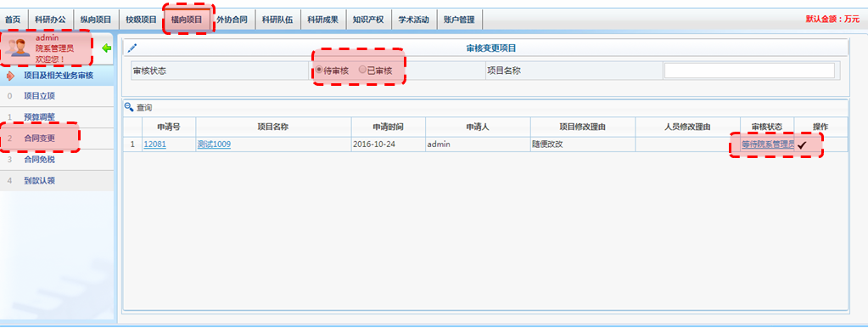The height and width of the screenshot is (328, 868).
Task: Go to 科研成果 tab
Action: (322, 20)
